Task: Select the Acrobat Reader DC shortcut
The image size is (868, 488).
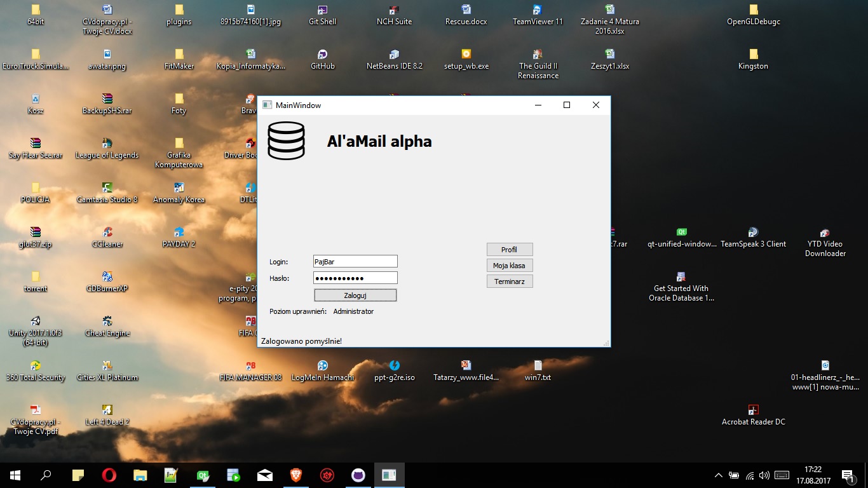Action: click(754, 416)
